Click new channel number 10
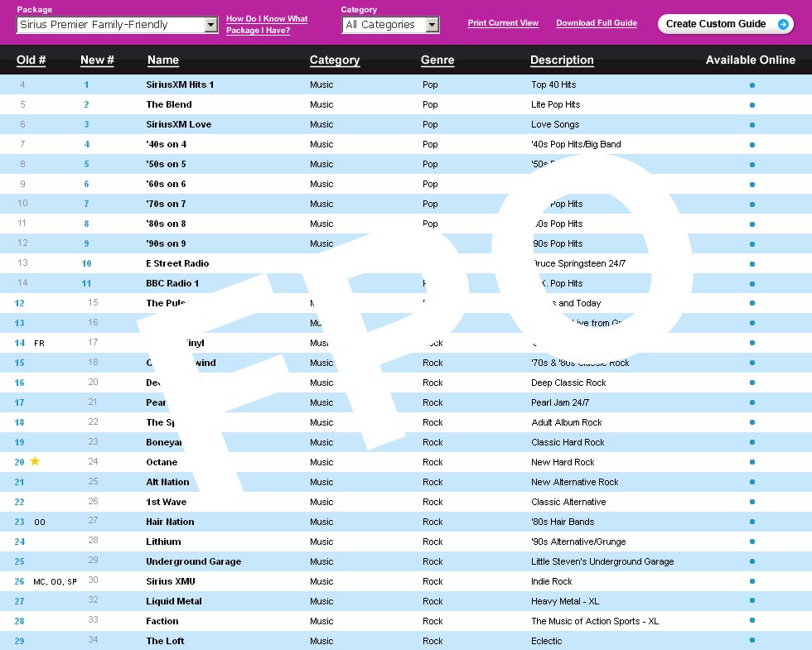Image resolution: width=812 pixels, height=650 pixels. click(x=86, y=263)
